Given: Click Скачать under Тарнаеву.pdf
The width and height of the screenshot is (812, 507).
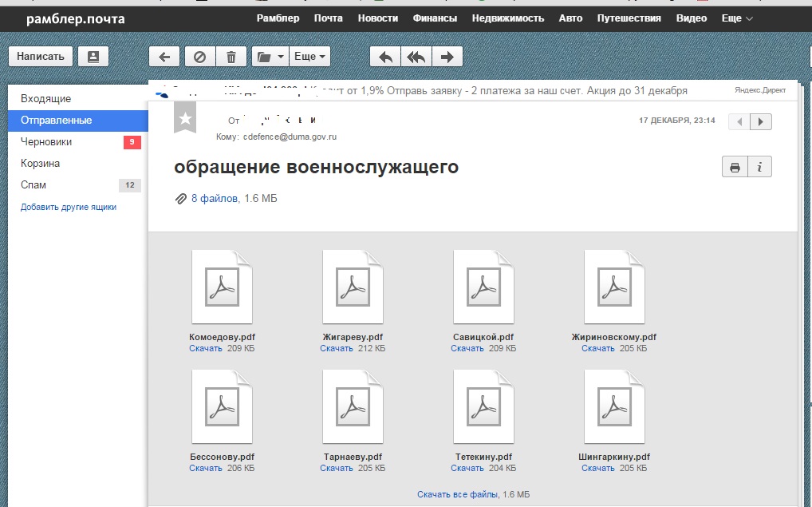Looking at the screenshot, I should [337, 468].
